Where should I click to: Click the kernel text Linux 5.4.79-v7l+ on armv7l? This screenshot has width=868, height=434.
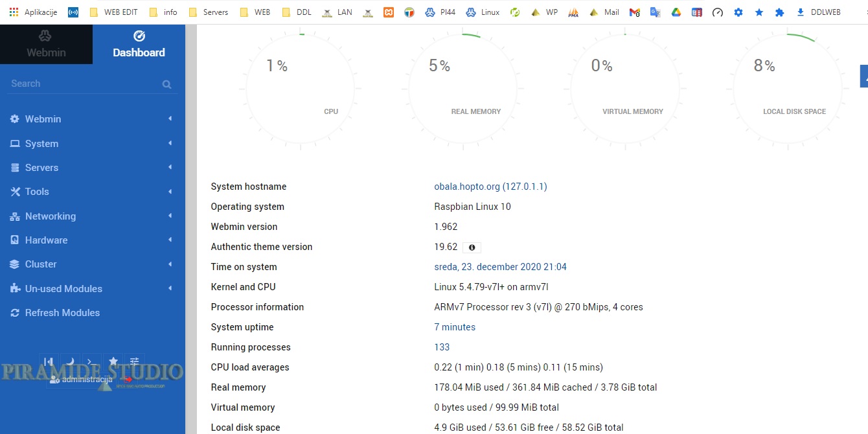pyautogui.click(x=491, y=287)
